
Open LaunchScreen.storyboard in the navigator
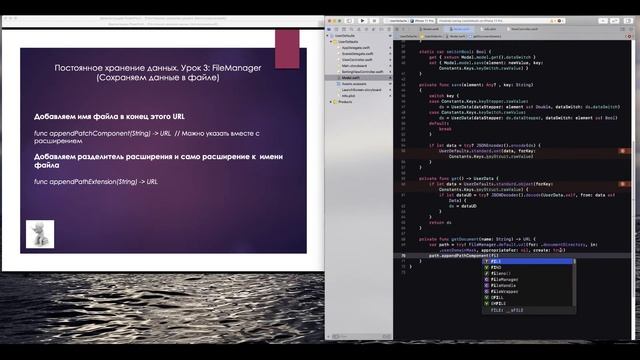click(361, 90)
